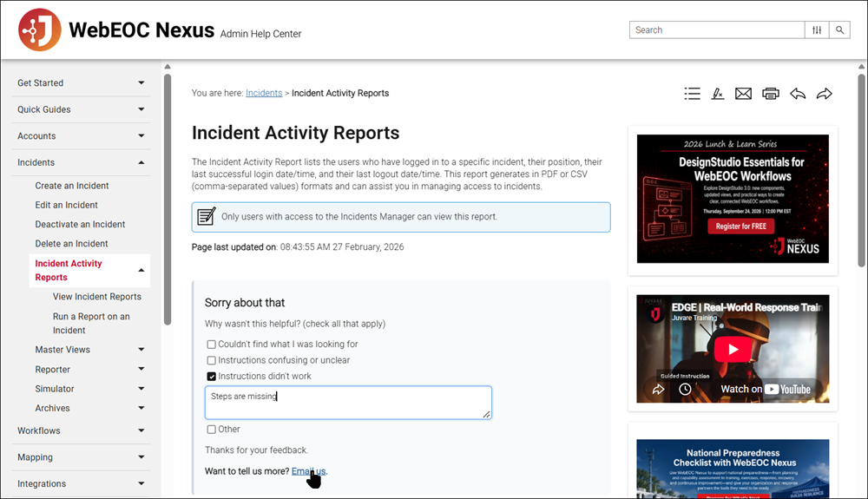This screenshot has height=499, width=868.
Task: Expand Get Started menu arrow
Action: click(141, 83)
